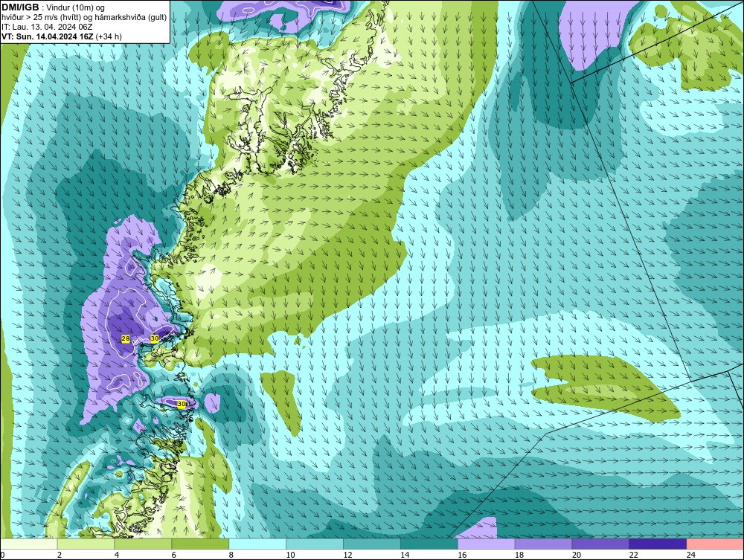Screen dimensions: 744x560
Task: Click the legend scale label 0
Action: coord(2,556)
